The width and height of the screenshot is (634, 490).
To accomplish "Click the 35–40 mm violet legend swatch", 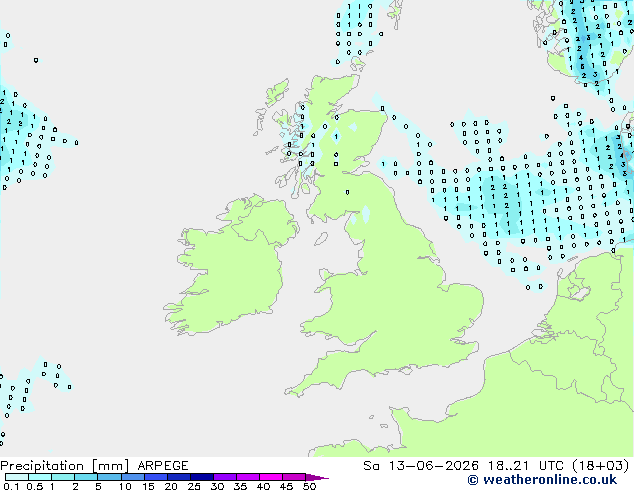I will [248, 477].
